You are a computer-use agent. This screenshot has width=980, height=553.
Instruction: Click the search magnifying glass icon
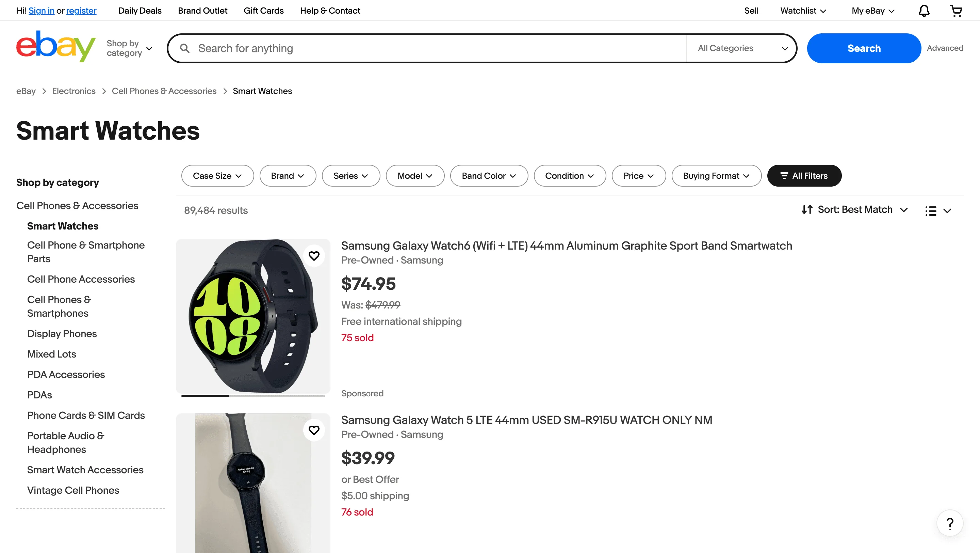click(x=184, y=48)
